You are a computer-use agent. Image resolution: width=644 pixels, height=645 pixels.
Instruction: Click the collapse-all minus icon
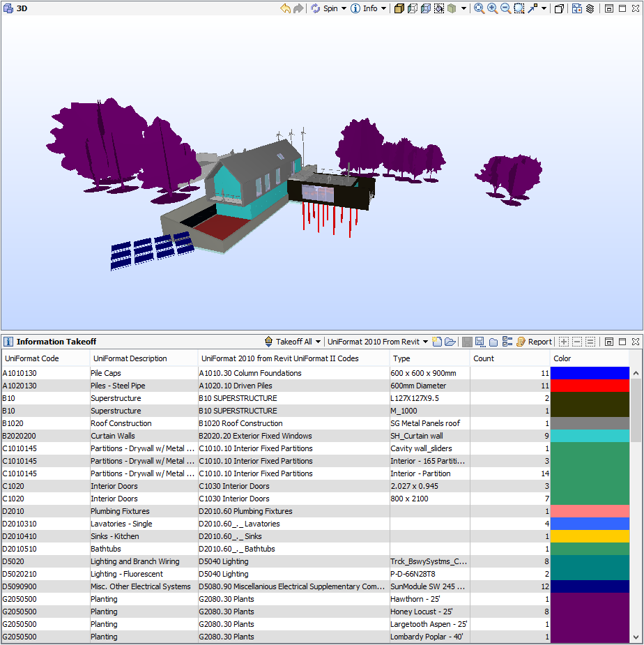[577, 342]
